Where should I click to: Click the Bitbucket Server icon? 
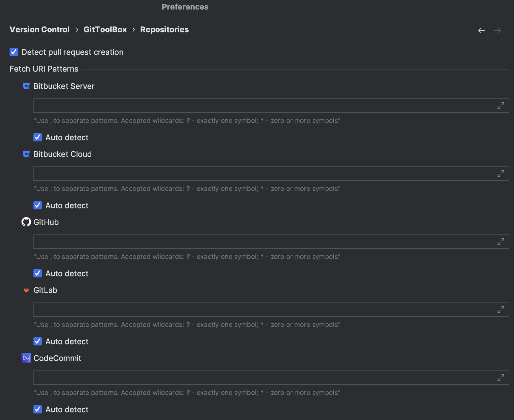pos(26,86)
